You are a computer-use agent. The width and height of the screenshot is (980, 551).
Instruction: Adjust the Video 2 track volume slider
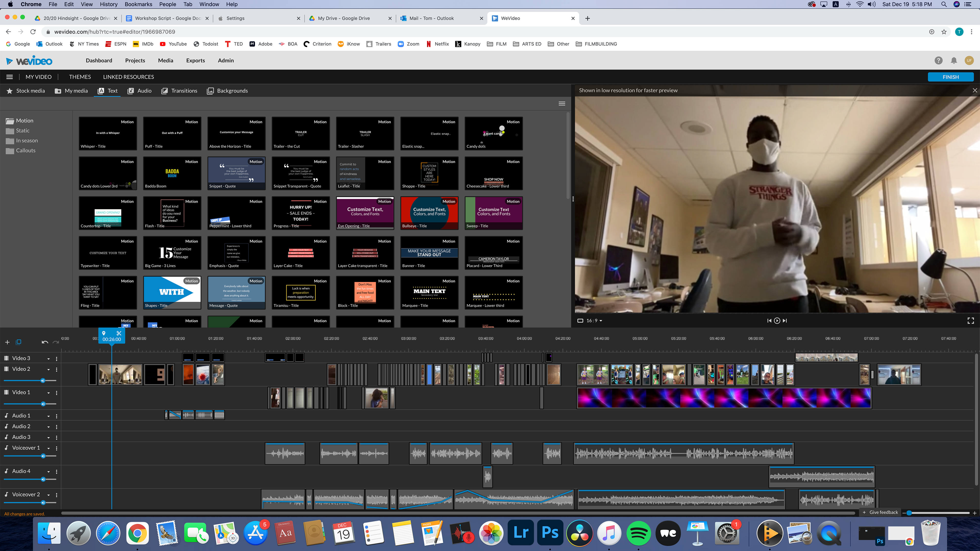(x=43, y=380)
